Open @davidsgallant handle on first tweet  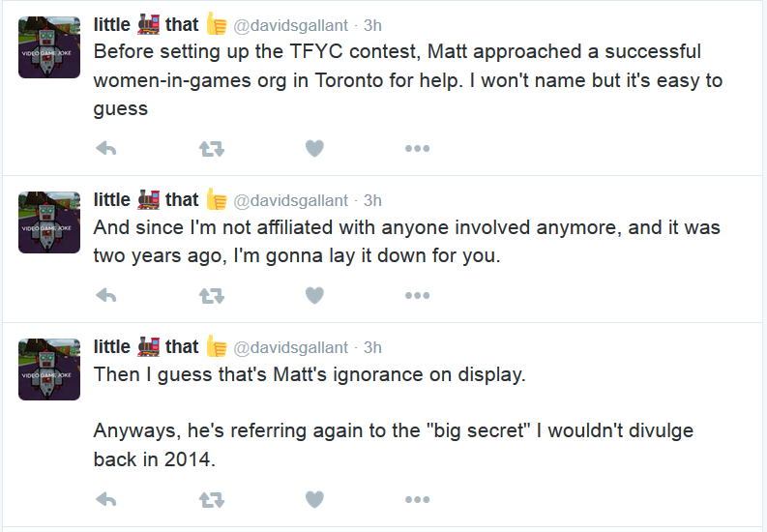point(290,25)
